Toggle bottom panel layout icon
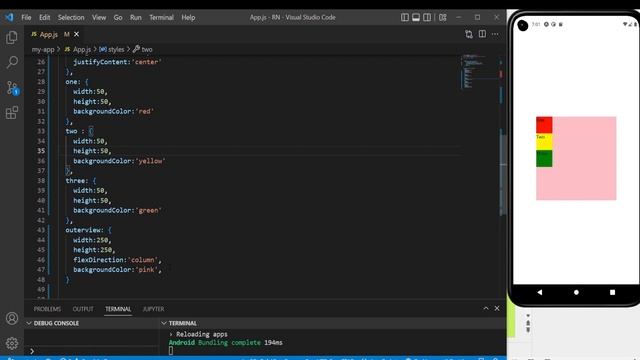The width and height of the screenshot is (640, 360). click(x=416, y=17)
